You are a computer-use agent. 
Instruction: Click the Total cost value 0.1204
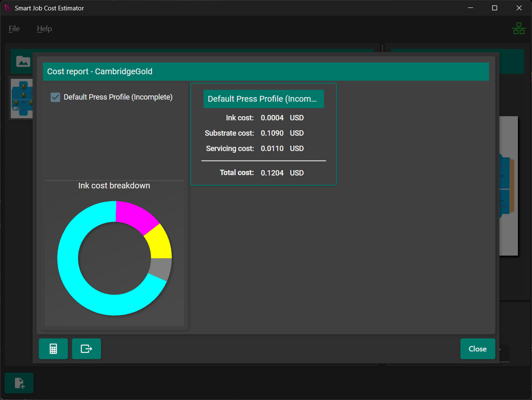click(272, 173)
